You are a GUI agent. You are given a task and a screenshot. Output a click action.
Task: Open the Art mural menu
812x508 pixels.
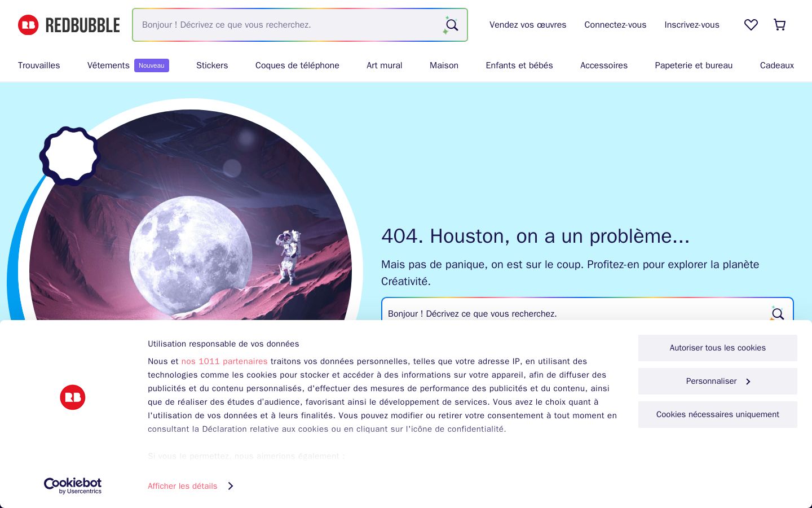pyautogui.click(x=385, y=65)
